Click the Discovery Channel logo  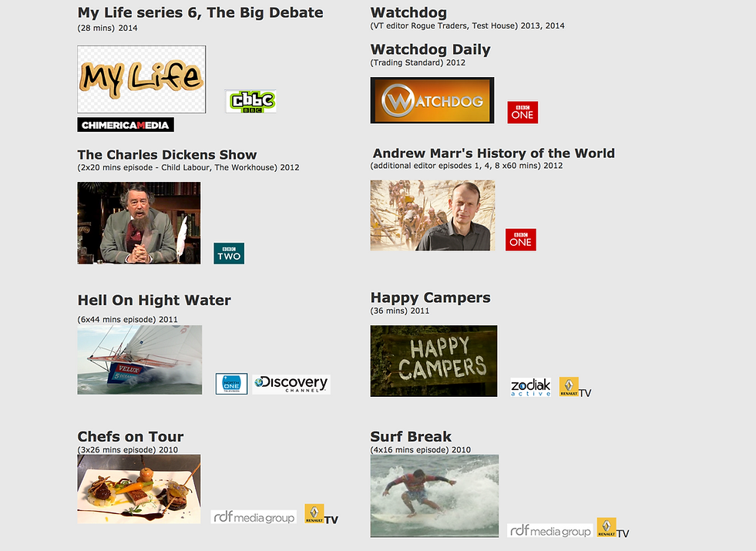click(291, 385)
